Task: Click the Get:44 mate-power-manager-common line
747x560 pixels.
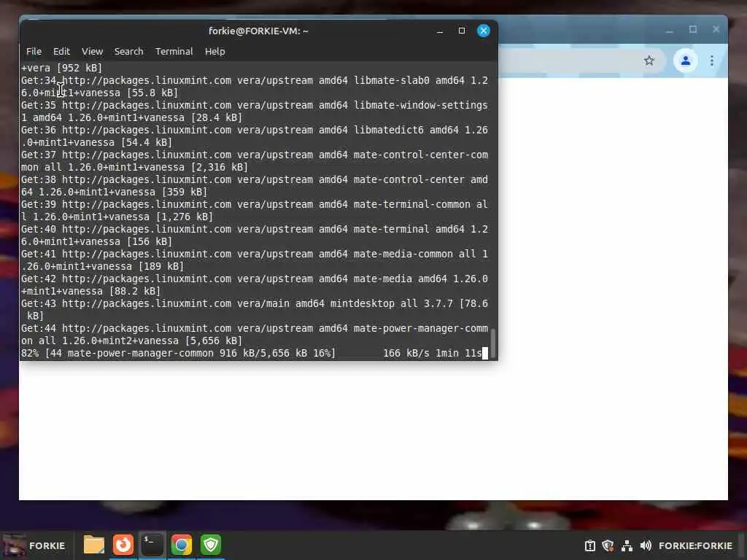Action: pos(255,334)
